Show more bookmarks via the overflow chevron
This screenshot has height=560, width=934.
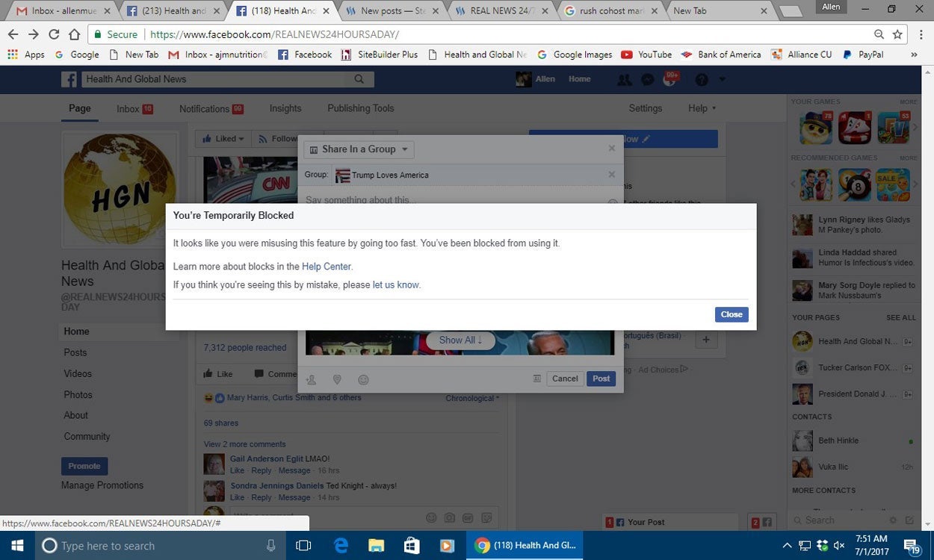point(913,55)
